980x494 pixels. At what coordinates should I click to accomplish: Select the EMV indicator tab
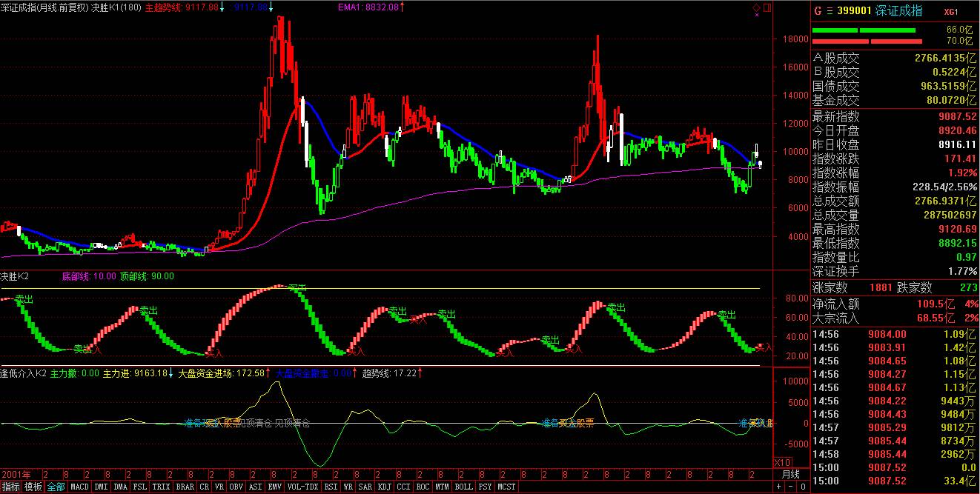coord(275,487)
